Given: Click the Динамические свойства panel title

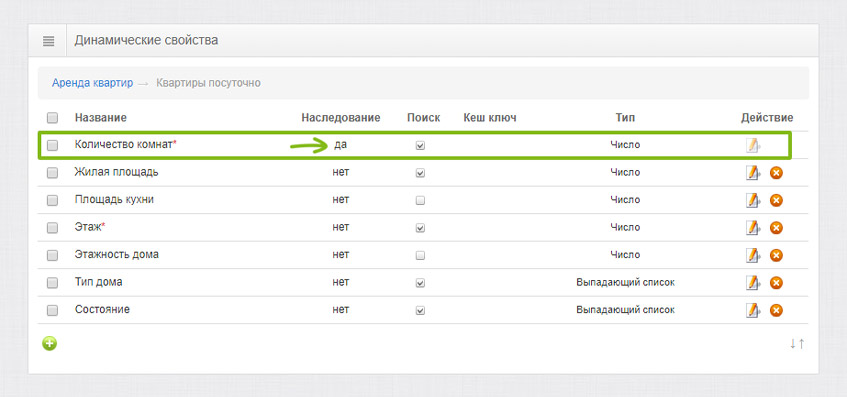Looking at the screenshot, I should [146, 40].
